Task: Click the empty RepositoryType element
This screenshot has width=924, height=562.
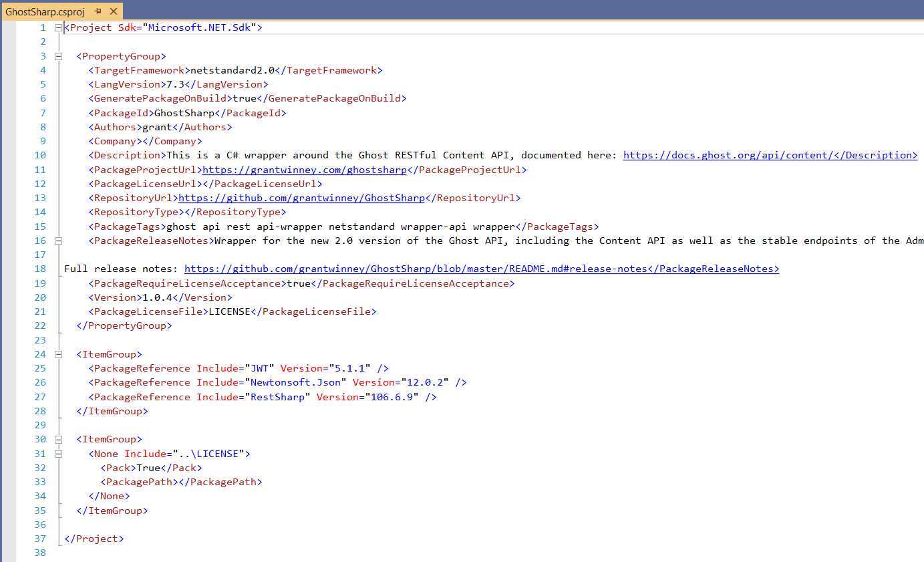Action: coord(187,212)
